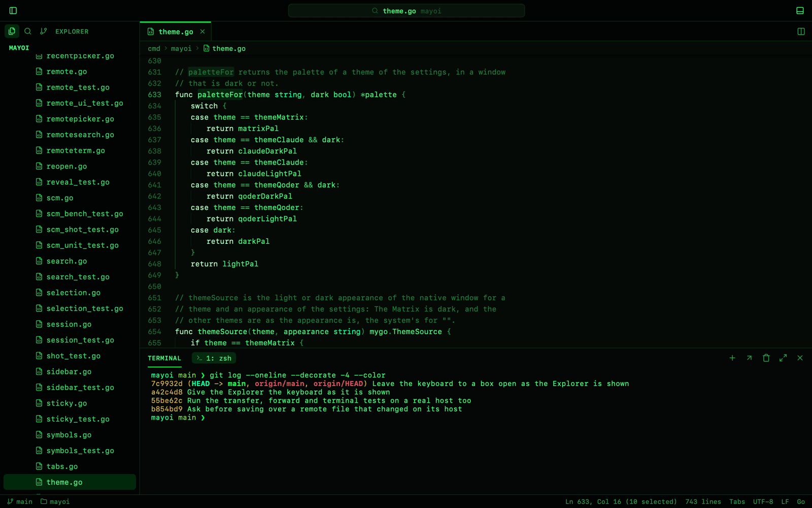Click the mayoi breadcrumb segment
This screenshot has width=812, height=508.
181,49
